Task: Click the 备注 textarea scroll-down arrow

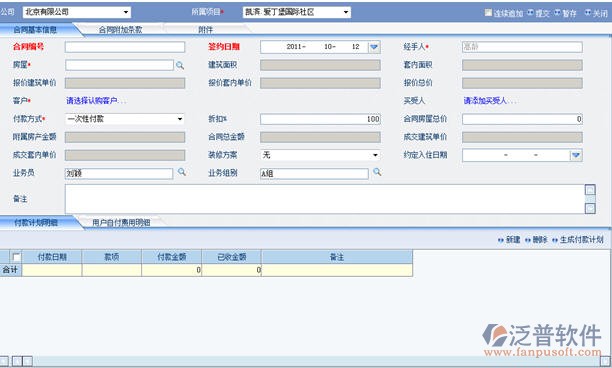Action: point(590,208)
